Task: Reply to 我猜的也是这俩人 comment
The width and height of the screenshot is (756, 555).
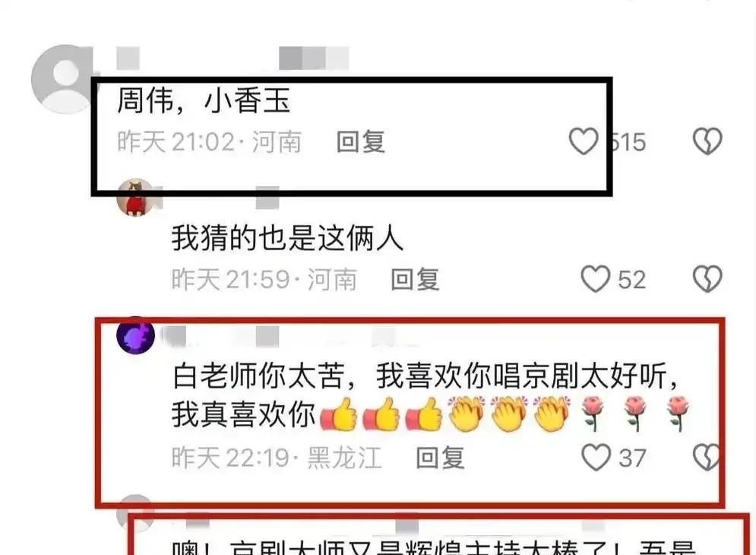Action: (415, 280)
